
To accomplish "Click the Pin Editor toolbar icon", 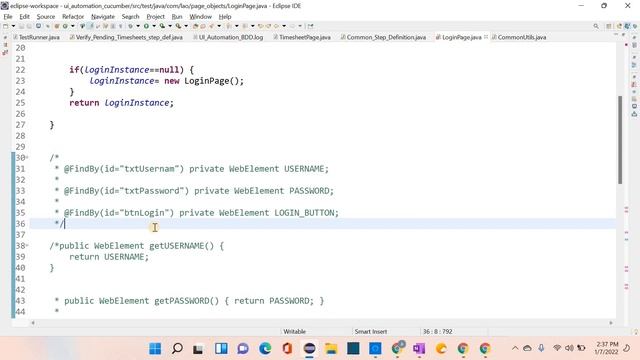I will click(310, 26).
